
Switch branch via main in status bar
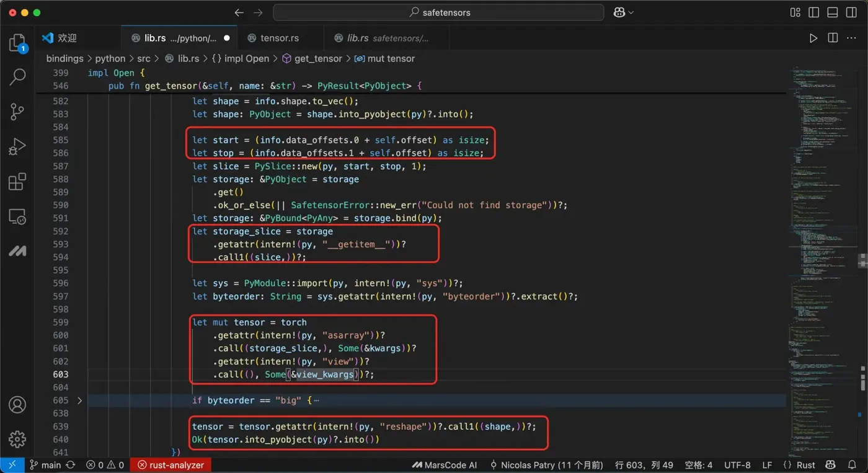click(45, 465)
